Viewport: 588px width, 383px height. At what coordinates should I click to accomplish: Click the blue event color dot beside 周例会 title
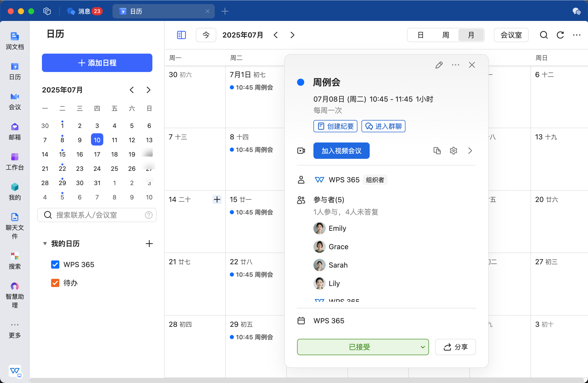point(301,82)
